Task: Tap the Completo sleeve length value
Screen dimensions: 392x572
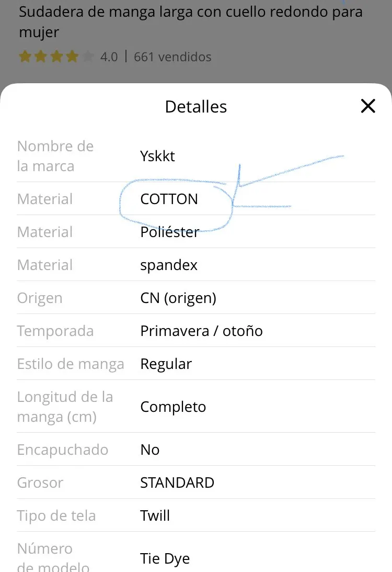Action: [173, 407]
